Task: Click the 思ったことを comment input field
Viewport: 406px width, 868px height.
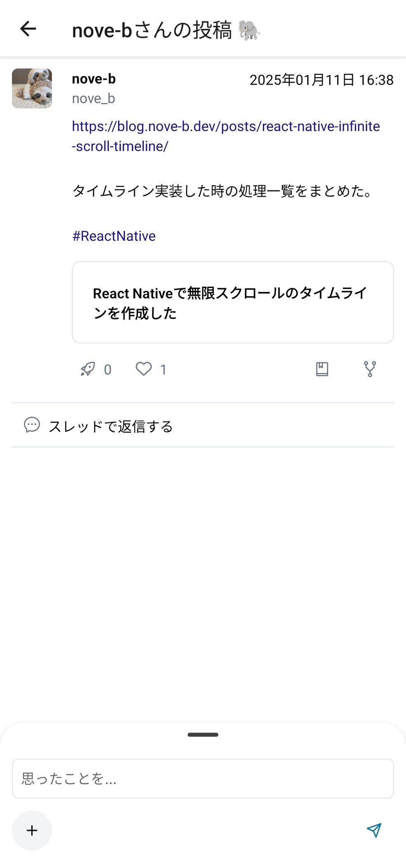Action: [202, 779]
